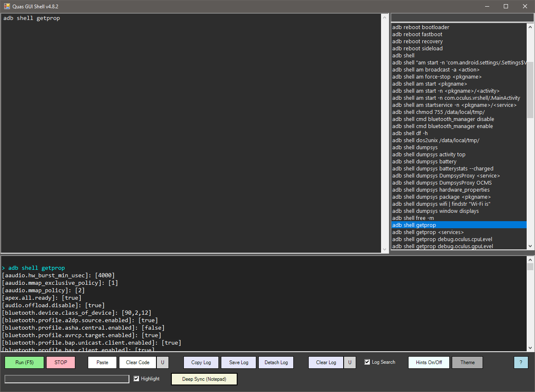Toggle the Log Search checkbox
535x392 pixels.
pyautogui.click(x=367, y=362)
